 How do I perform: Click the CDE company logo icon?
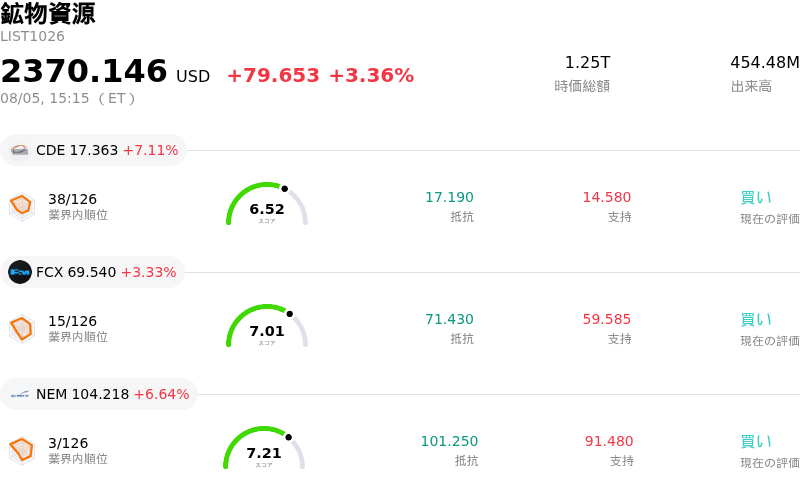coord(20,150)
